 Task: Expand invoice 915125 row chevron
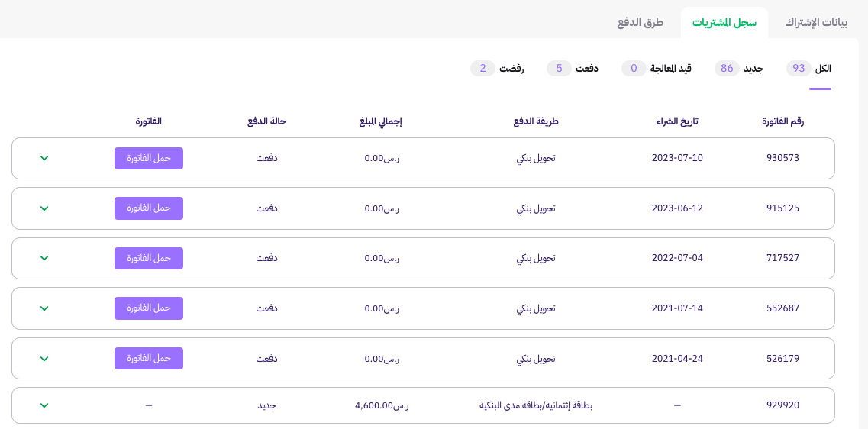point(45,208)
